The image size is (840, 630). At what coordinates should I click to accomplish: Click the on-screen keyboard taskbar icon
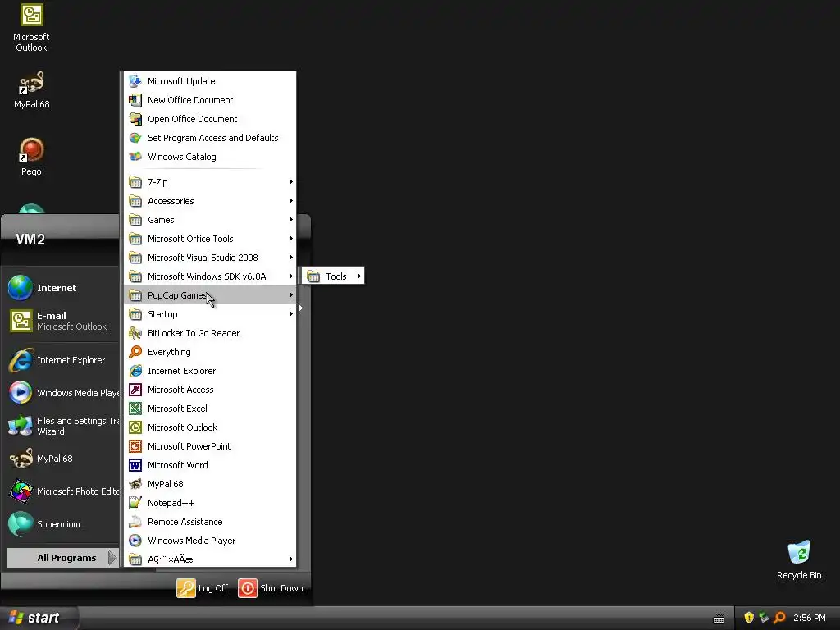point(719,619)
